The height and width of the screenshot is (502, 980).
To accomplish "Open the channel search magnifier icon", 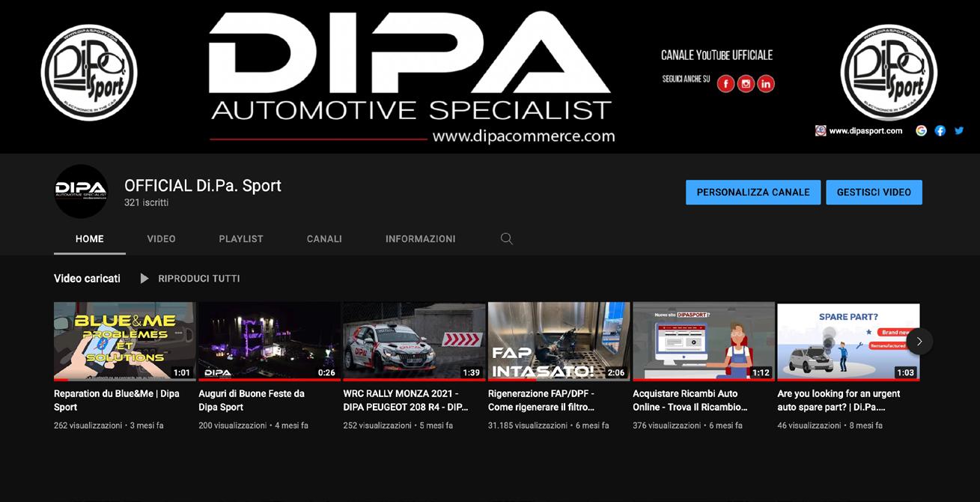I will [x=507, y=238].
